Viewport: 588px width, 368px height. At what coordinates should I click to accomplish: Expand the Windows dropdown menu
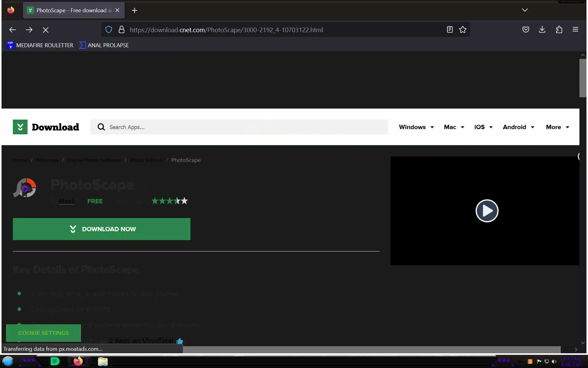tap(416, 127)
